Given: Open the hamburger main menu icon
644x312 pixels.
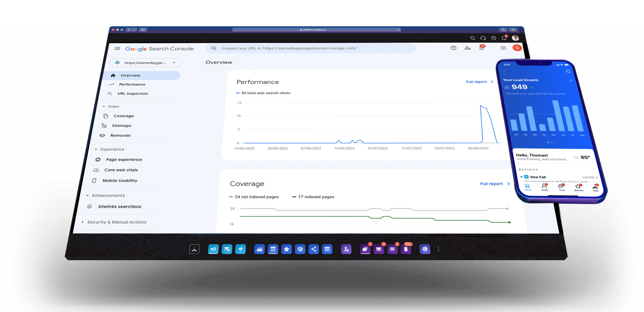Looking at the screenshot, I should 117,49.
